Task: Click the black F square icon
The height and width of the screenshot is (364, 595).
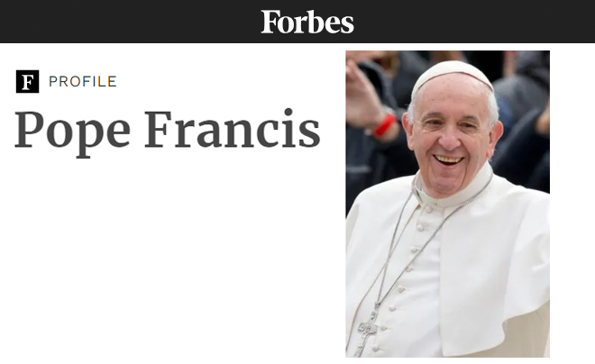Action: pos(27,81)
